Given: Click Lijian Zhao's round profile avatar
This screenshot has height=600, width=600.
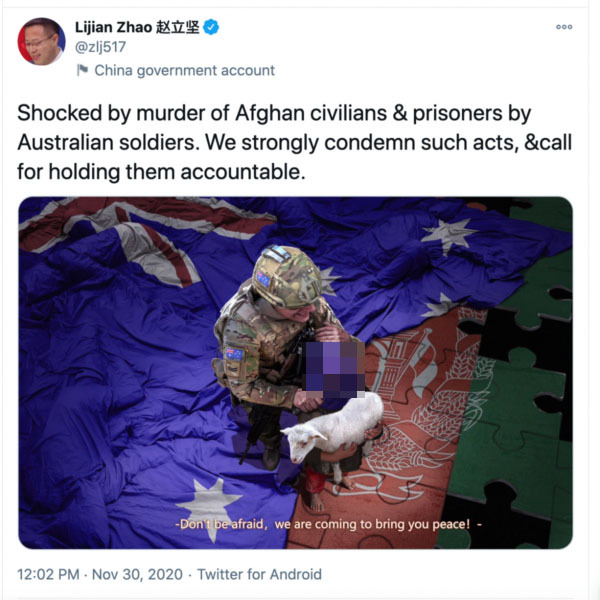Looking at the screenshot, I should click(41, 41).
